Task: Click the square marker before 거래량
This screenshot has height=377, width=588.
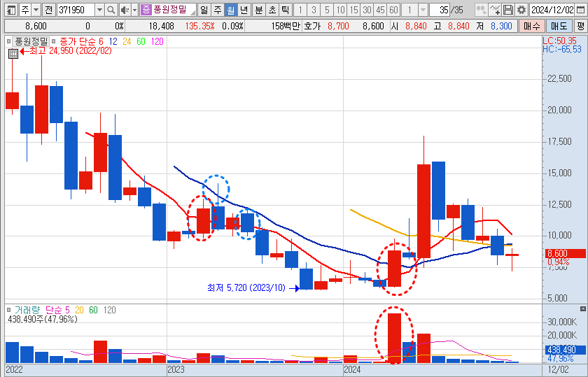Action: tap(8, 311)
